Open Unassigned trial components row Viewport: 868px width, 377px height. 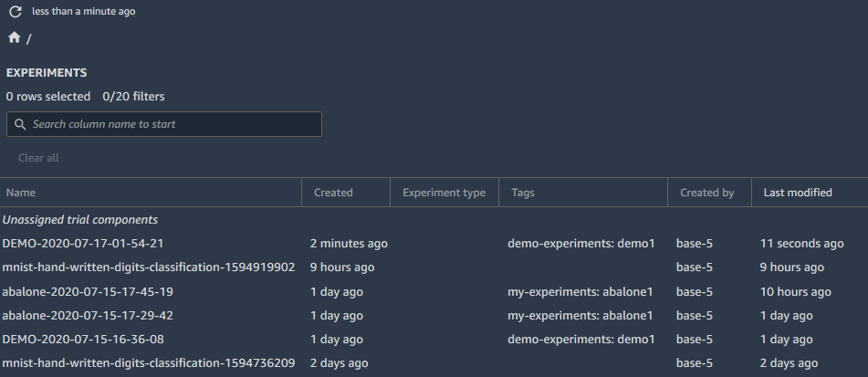pyautogui.click(x=80, y=220)
